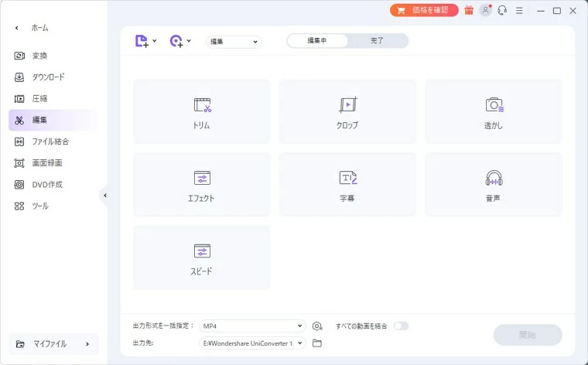Open output folder via folder icon
The width and height of the screenshot is (588, 365).
317,343
